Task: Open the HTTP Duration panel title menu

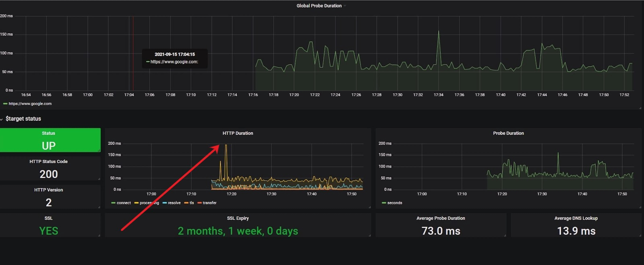Action: (x=238, y=133)
